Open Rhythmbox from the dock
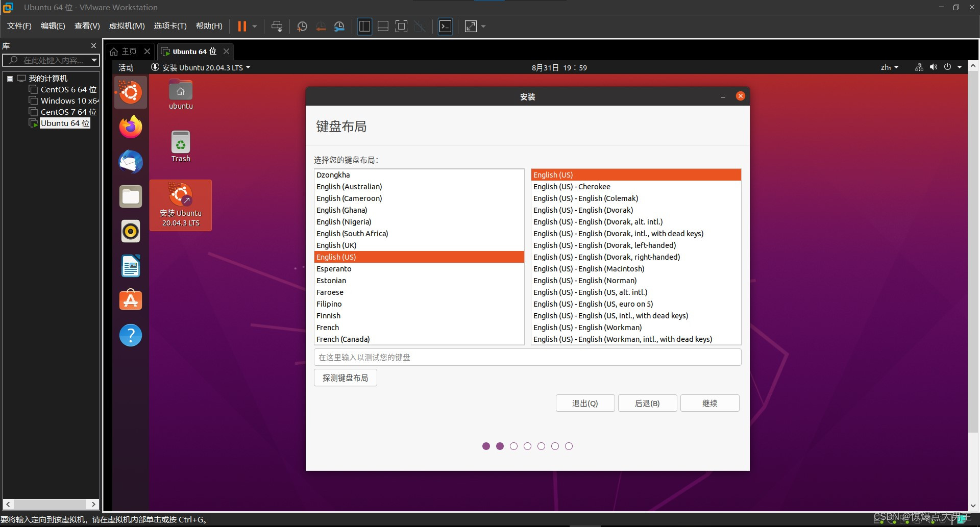The image size is (980, 527). click(131, 231)
